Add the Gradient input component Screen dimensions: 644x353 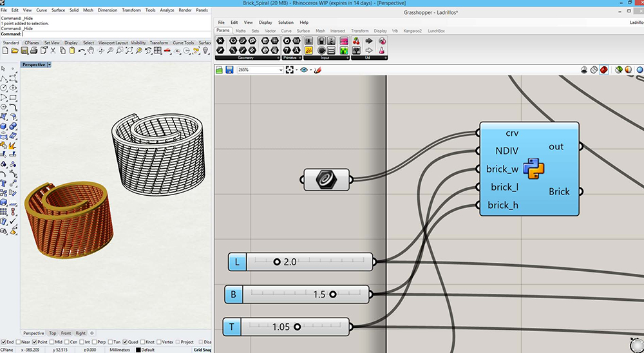tap(344, 41)
